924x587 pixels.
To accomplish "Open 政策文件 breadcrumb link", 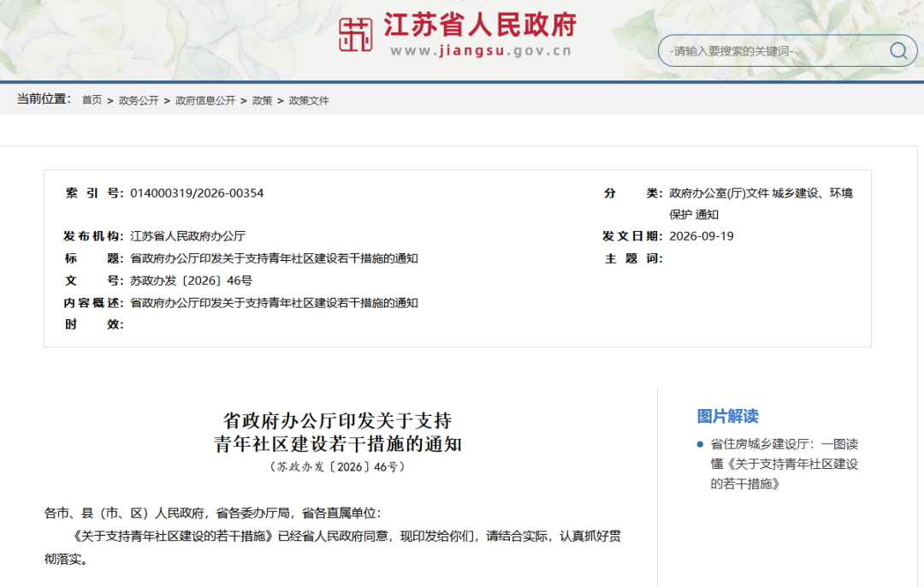I will pos(309,100).
